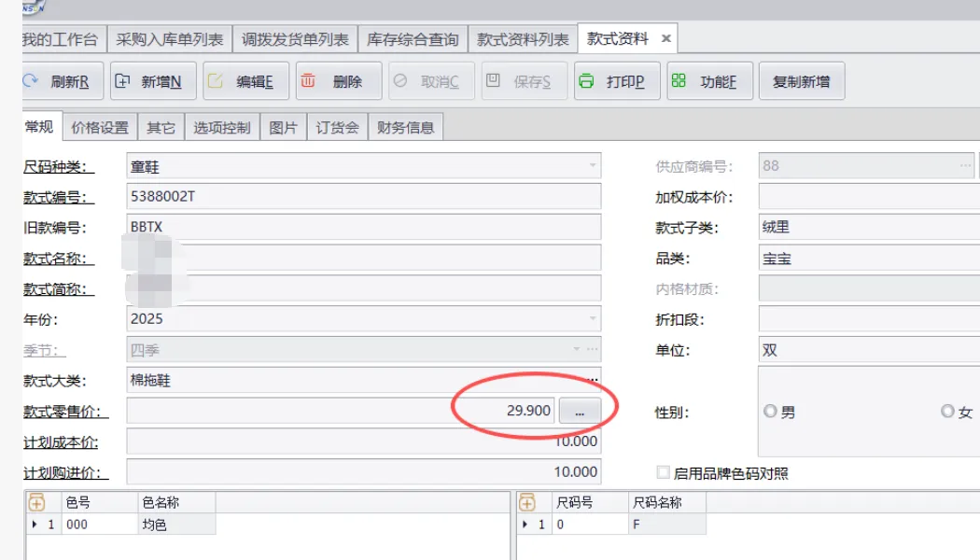Click the Print (打印P) printer icon
This screenshot has height=560, width=980.
586,81
